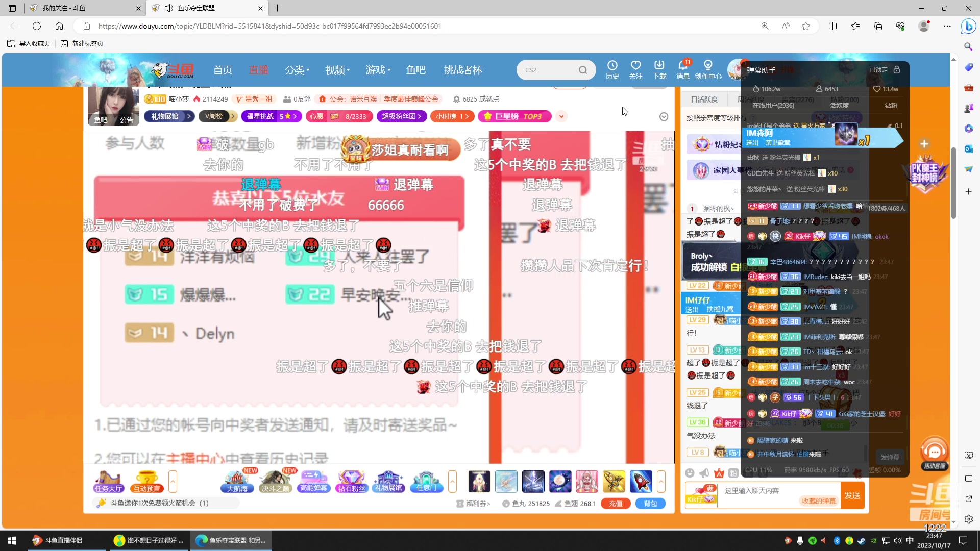
Task: Click 收藏的弹幕 button
Action: [x=819, y=501]
